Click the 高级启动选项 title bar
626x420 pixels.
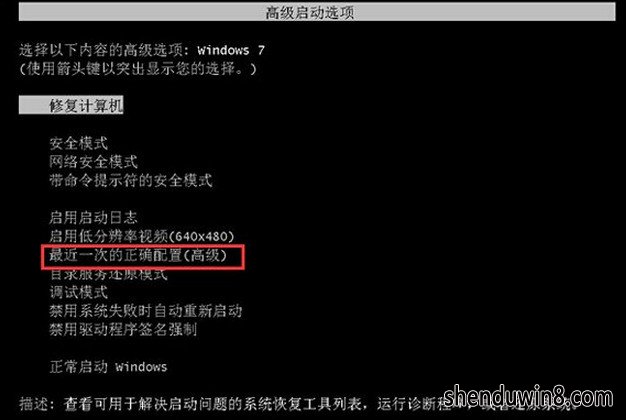coord(317,12)
